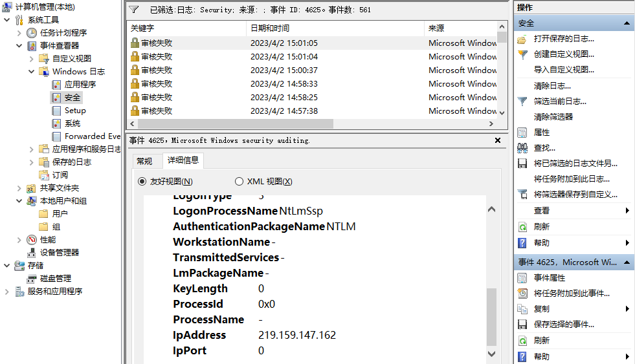Click Clear Log action

551,86
